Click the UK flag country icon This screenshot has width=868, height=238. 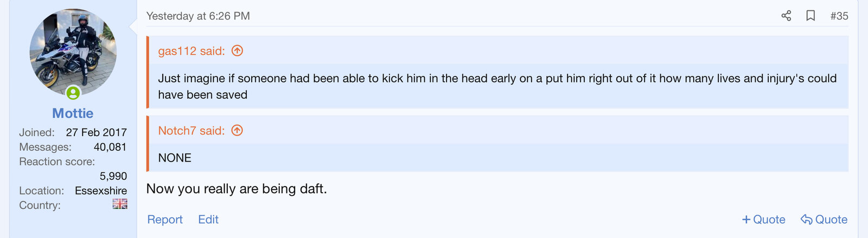[x=120, y=204]
